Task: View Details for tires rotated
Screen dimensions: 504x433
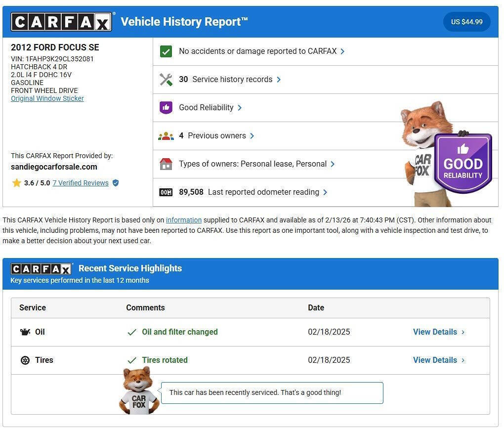Action: [x=438, y=360]
